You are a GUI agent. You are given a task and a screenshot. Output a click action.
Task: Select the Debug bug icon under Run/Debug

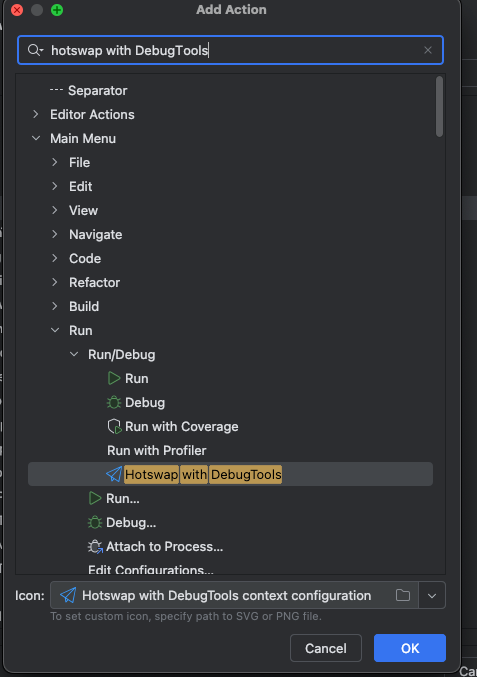click(x=114, y=402)
